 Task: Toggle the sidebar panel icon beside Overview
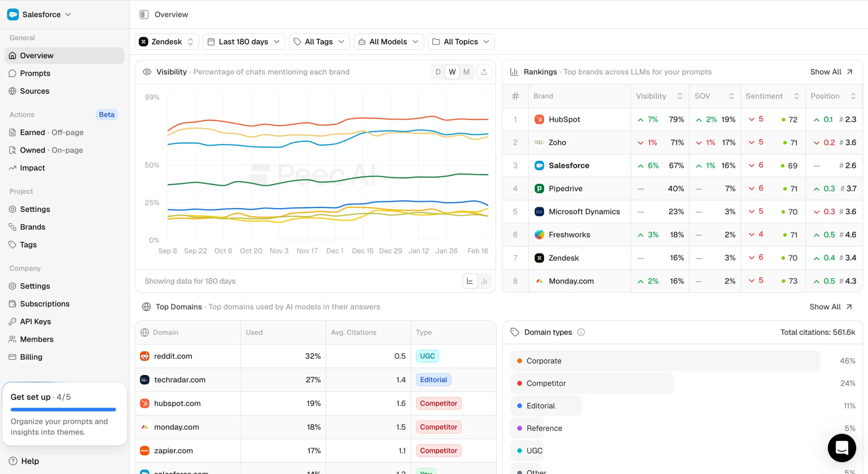[x=144, y=14]
